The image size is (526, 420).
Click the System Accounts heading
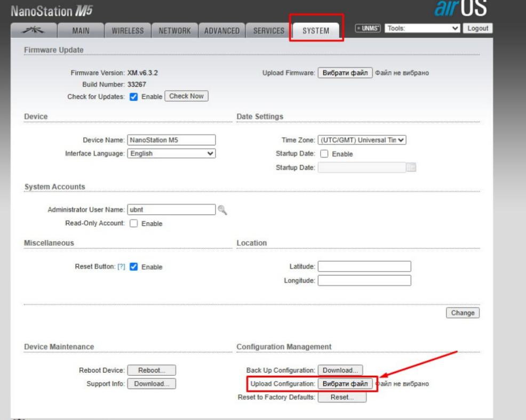click(54, 187)
